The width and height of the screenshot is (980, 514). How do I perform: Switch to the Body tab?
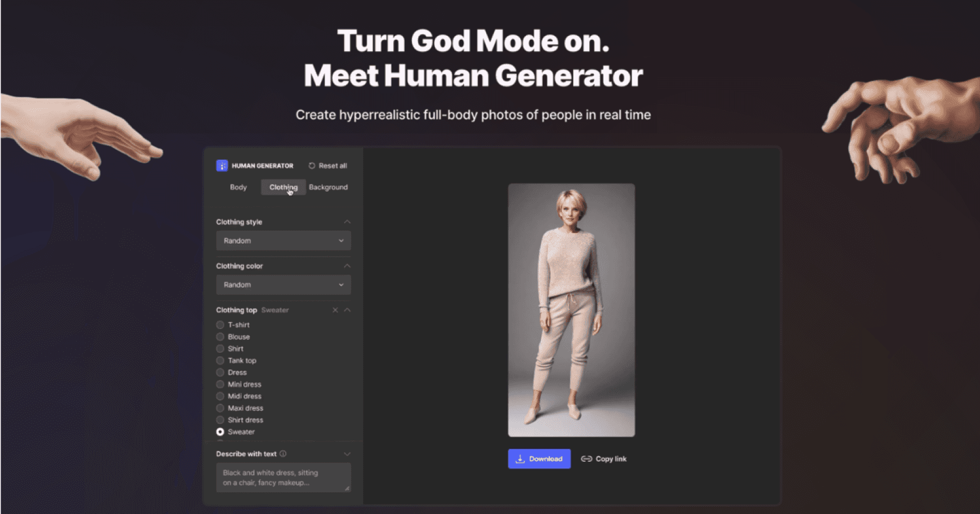click(238, 187)
